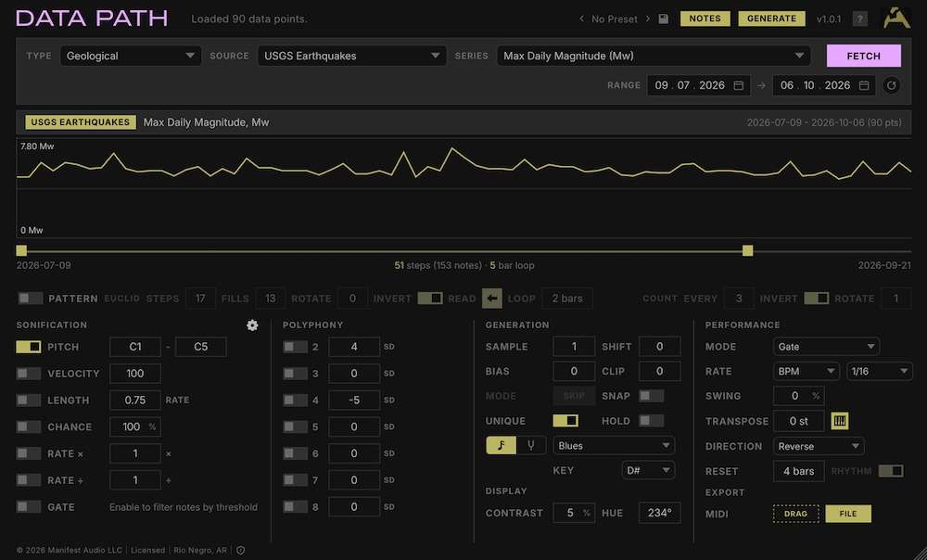
Task: Open help with the question mark icon
Action: (x=860, y=19)
